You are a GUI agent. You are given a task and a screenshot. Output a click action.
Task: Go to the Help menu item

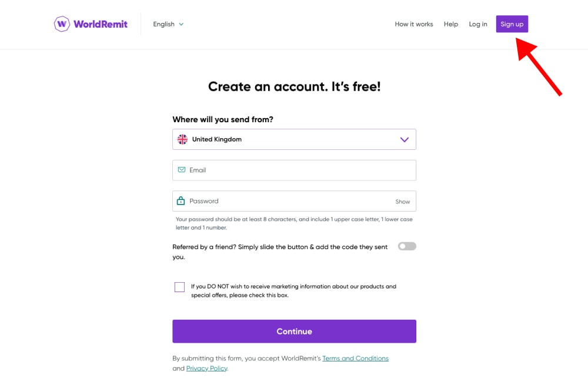(451, 24)
